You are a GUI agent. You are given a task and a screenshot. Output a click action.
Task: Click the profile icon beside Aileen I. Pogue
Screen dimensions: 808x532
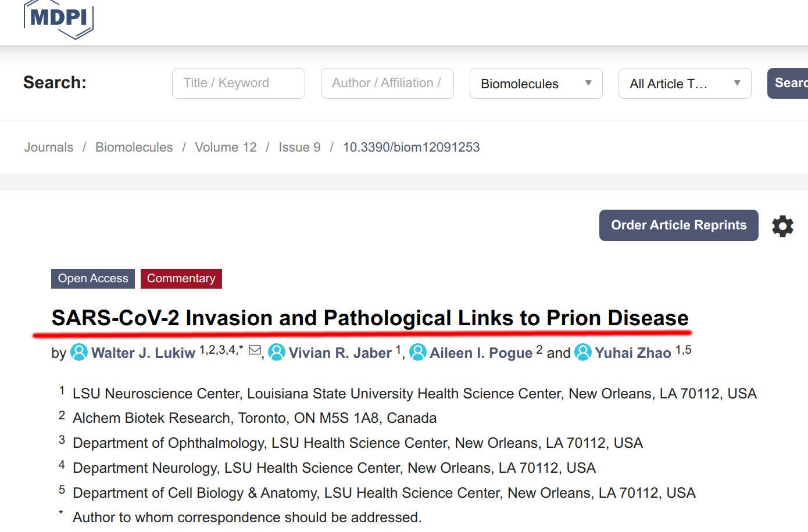coord(418,352)
